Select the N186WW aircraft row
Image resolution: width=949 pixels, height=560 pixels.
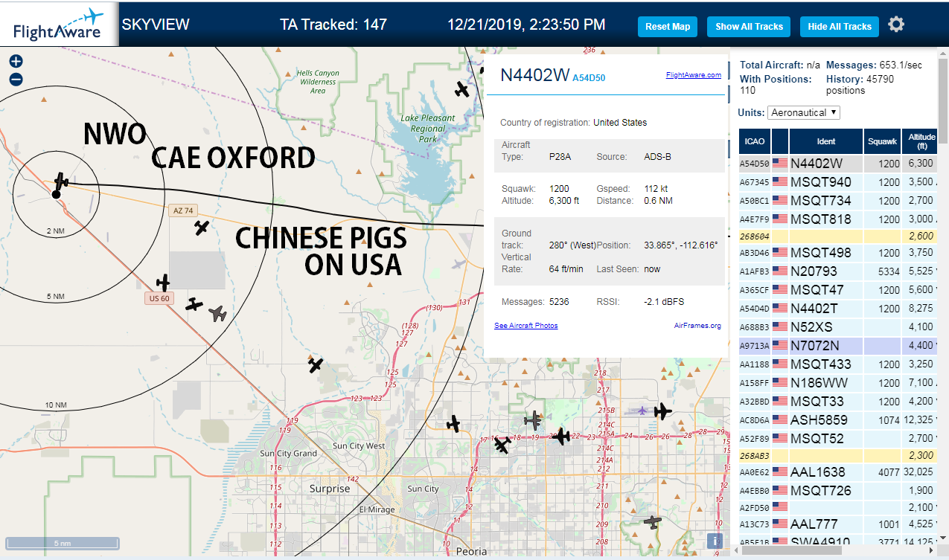(x=838, y=383)
